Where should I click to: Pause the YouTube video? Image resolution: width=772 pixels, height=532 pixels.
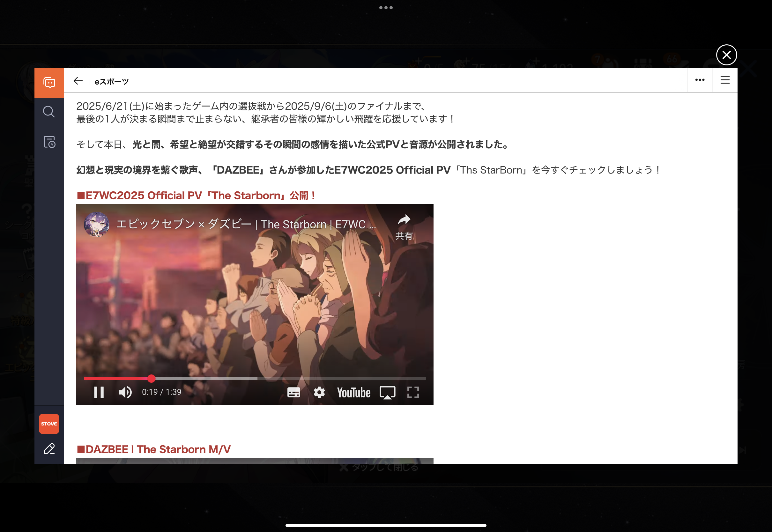pyautogui.click(x=99, y=392)
